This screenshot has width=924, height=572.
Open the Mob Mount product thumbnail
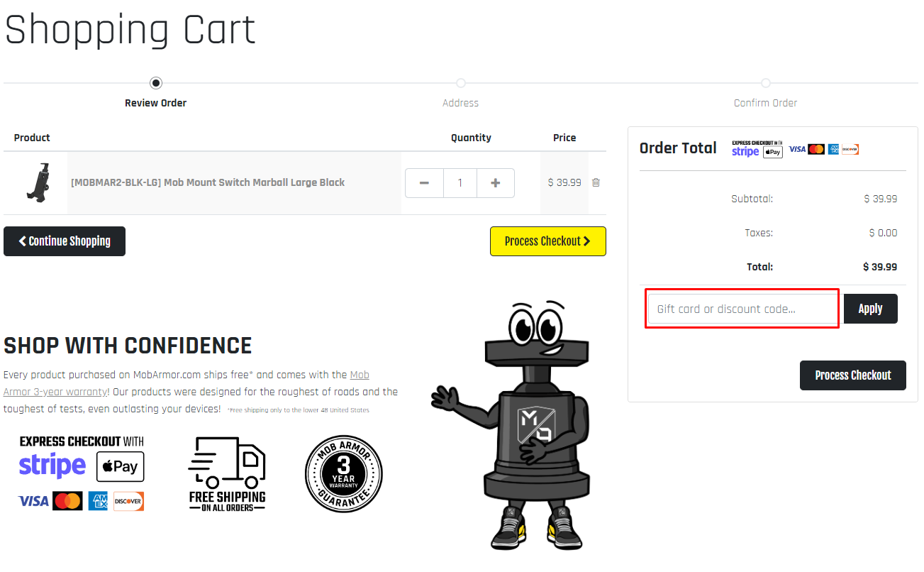37,182
